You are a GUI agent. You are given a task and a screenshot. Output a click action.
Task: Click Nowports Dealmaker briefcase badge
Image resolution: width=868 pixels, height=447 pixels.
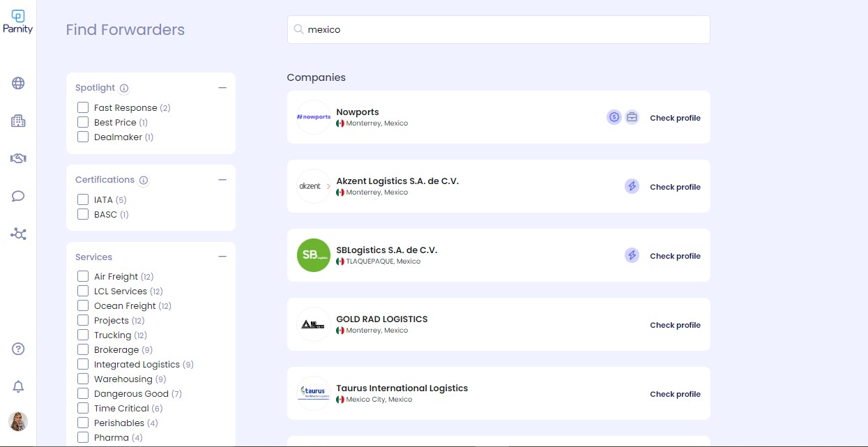click(x=632, y=117)
